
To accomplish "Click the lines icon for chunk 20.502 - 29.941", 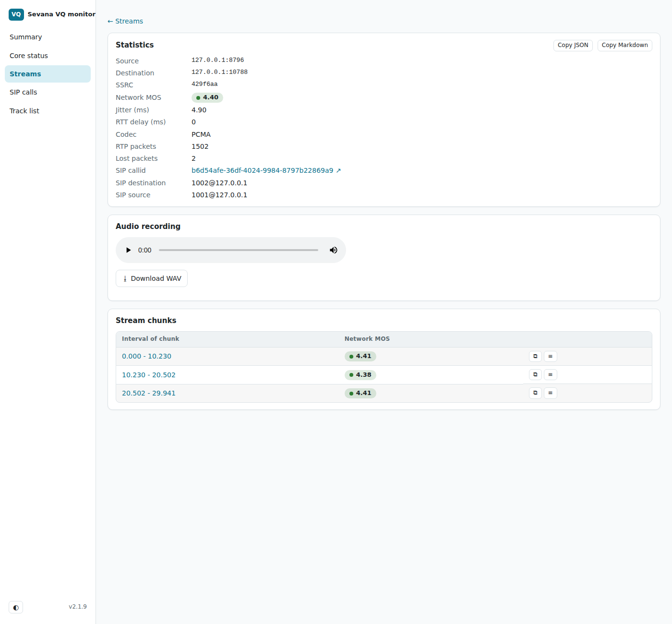I will 550,393.
